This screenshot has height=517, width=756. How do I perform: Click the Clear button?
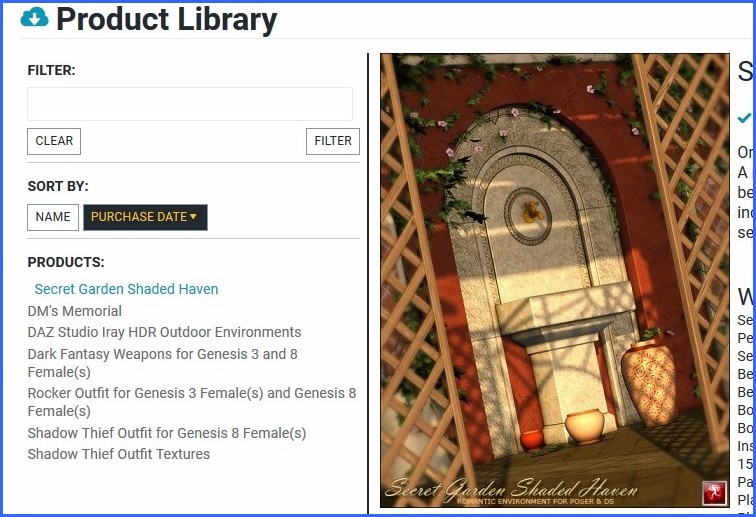pyautogui.click(x=54, y=141)
